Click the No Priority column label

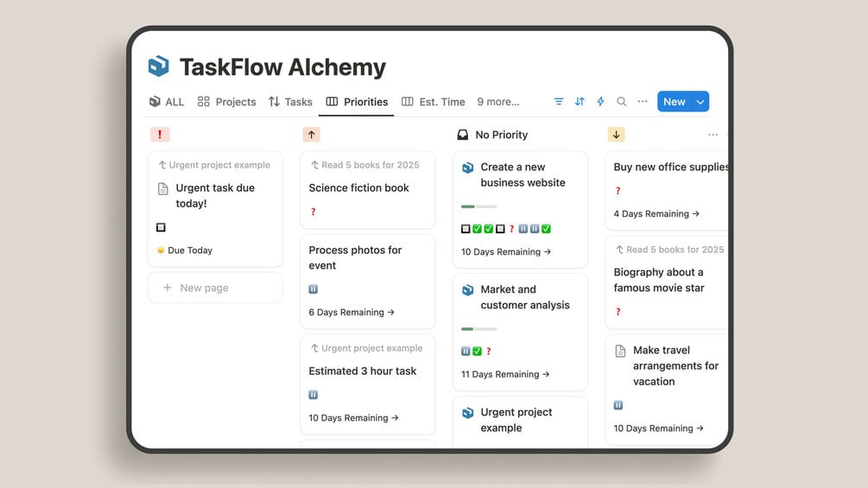pyautogui.click(x=502, y=135)
